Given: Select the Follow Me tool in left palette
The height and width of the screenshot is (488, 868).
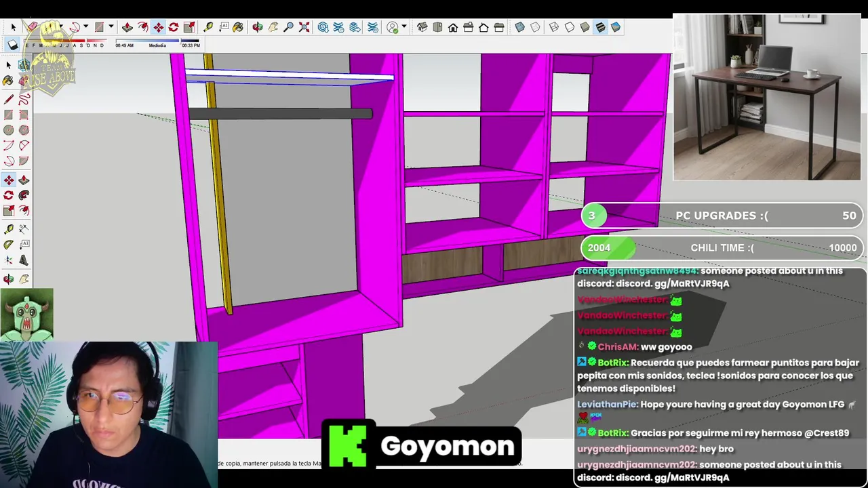Looking at the screenshot, I should tap(24, 195).
